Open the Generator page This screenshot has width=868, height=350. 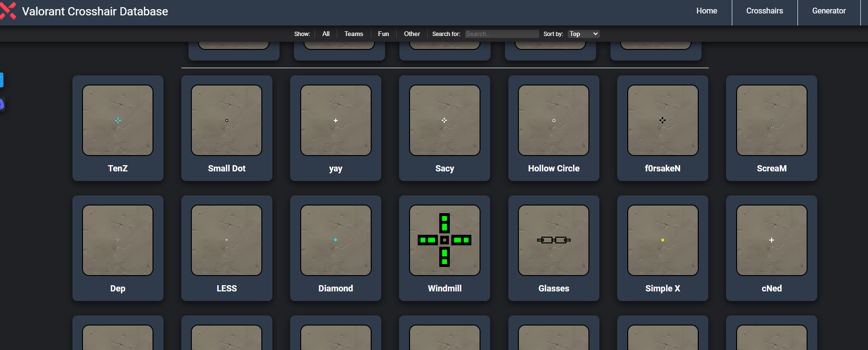coord(829,11)
